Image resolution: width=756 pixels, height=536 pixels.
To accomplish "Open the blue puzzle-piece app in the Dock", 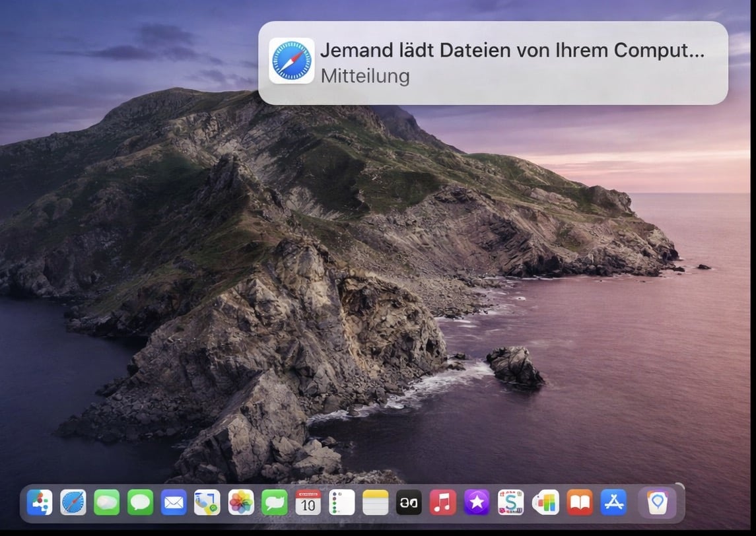I will (x=41, y=503).
